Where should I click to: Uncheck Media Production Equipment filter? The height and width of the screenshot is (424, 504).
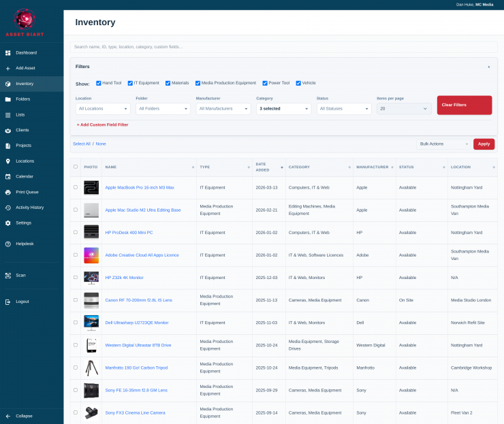198,83
